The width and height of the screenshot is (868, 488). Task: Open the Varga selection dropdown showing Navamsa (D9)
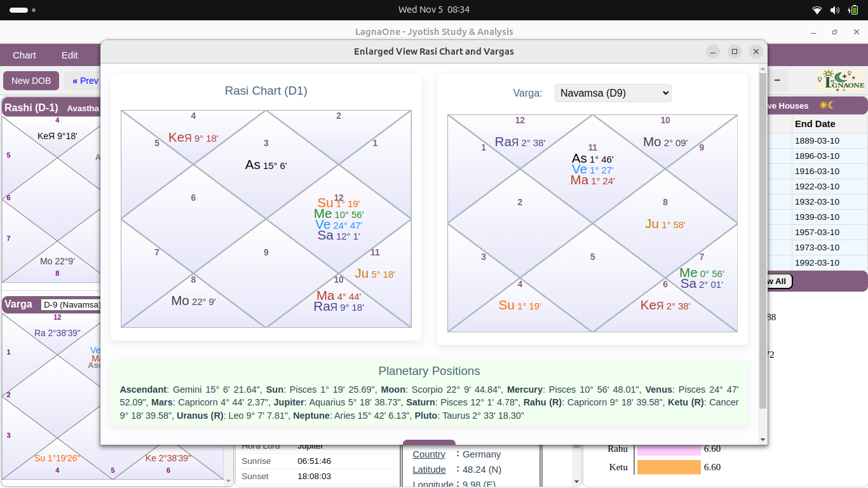click(x=613, y=93)
